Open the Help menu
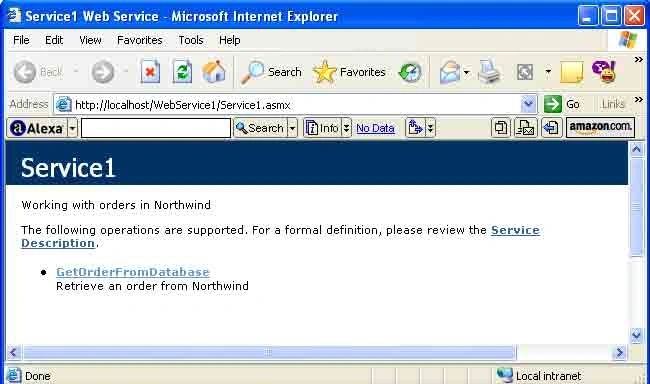The image size is (650, 384). pos(229,40)
